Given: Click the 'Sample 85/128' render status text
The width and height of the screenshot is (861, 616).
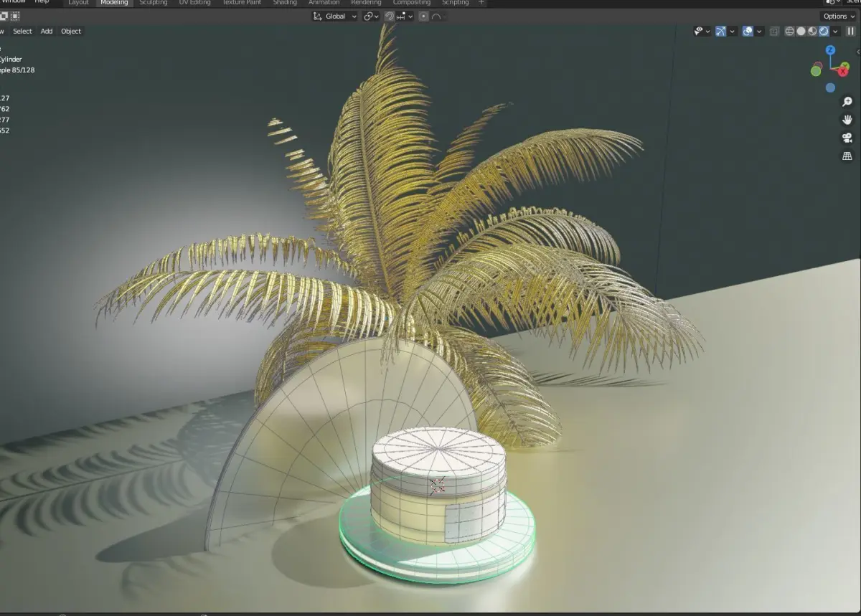Looking at the screenshot, I should click(x=17, y=70).
